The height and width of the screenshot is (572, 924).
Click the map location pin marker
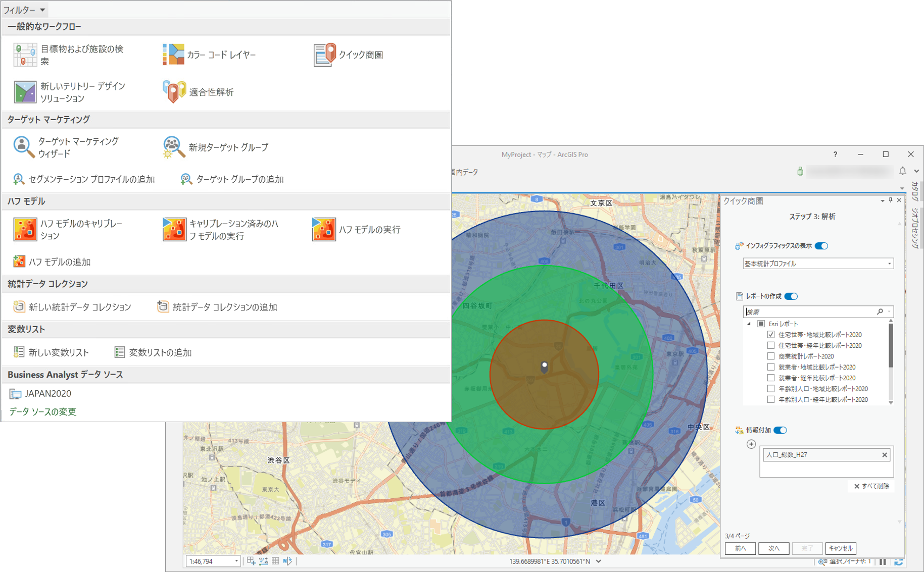coord(544,367)
